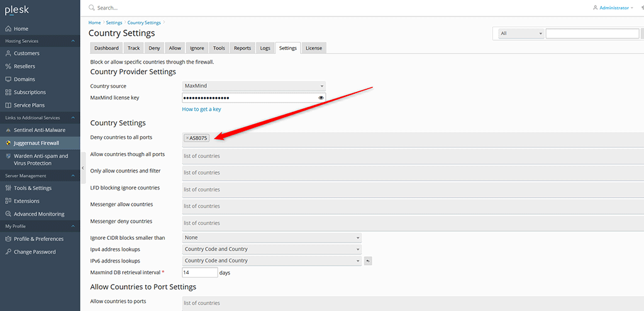Click the Warden Anti-spam icon
The width and height of the screenshot is (644, 311).
tap(8, 156)
